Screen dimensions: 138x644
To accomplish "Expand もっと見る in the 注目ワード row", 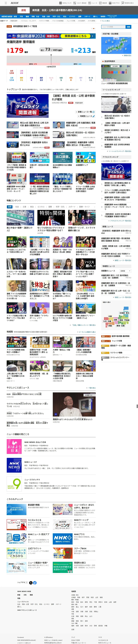I will pyautogui.click(x=105, y=21).
